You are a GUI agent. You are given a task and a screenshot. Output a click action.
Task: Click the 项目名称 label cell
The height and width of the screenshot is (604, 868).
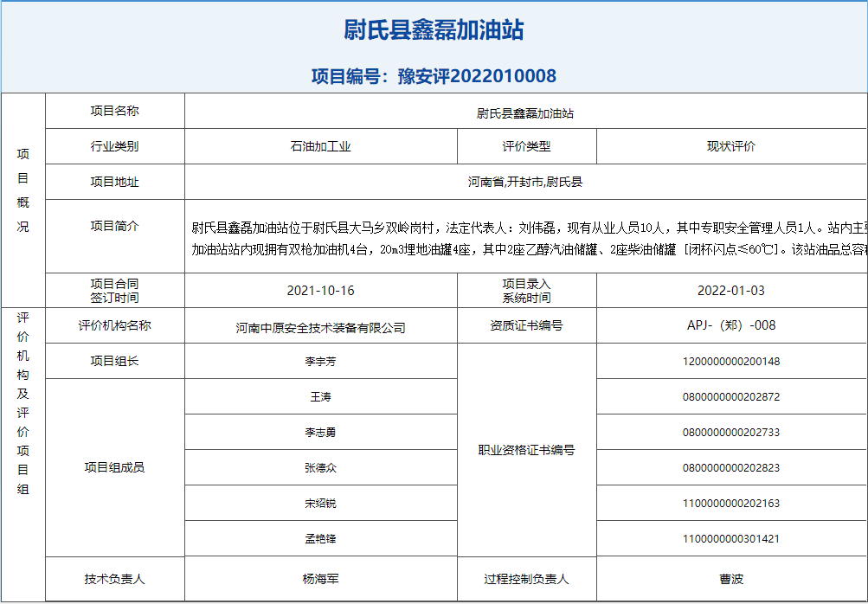[x=114, y=111]
